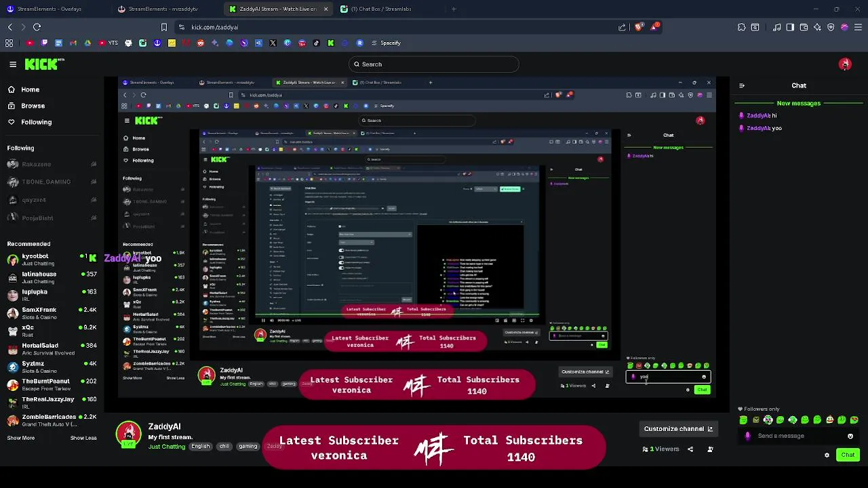Image resolution: width=868 pixels, height=488 pixels.
Task: Switch to StreamElements - mrzaddytv tab
Action: (165, 9)
